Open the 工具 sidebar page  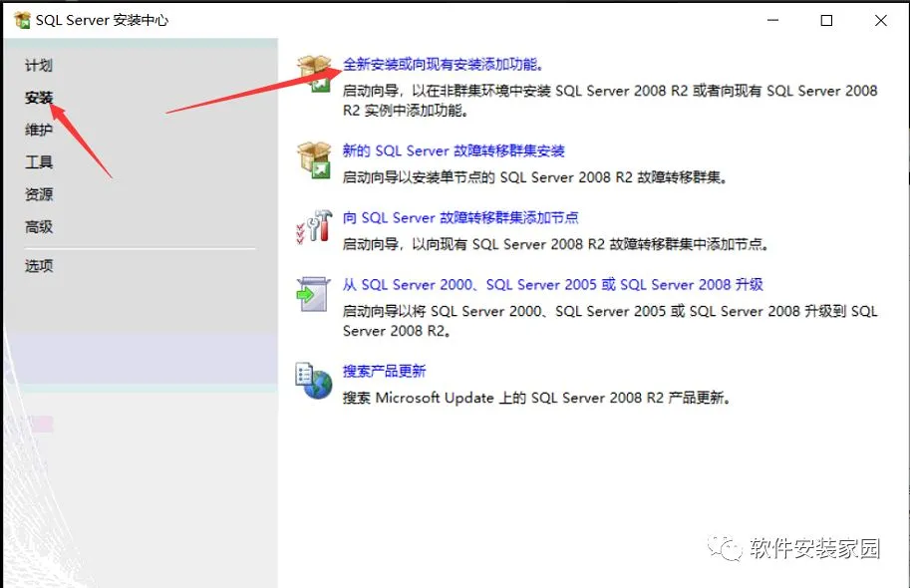39,161
